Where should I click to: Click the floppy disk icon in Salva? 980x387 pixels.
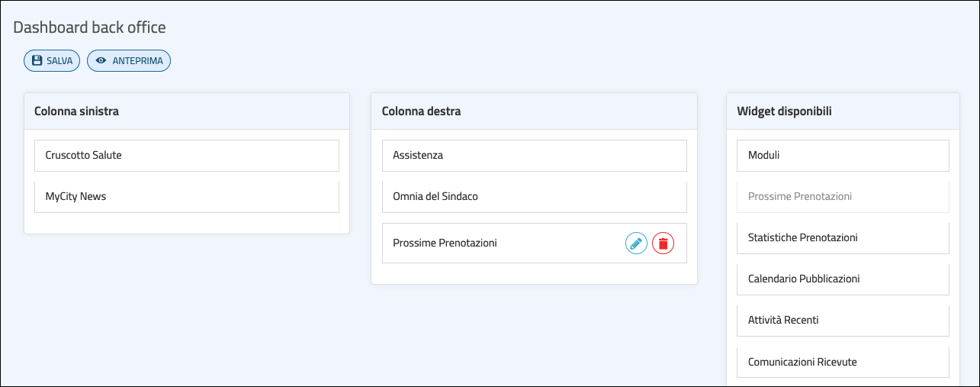tap(37, 61)
